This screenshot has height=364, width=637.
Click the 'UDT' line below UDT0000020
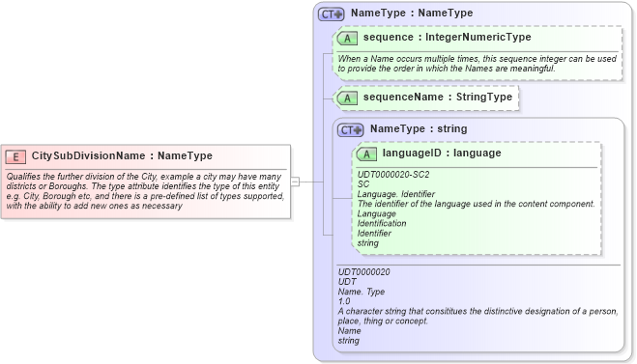click(x=347, y=282)
